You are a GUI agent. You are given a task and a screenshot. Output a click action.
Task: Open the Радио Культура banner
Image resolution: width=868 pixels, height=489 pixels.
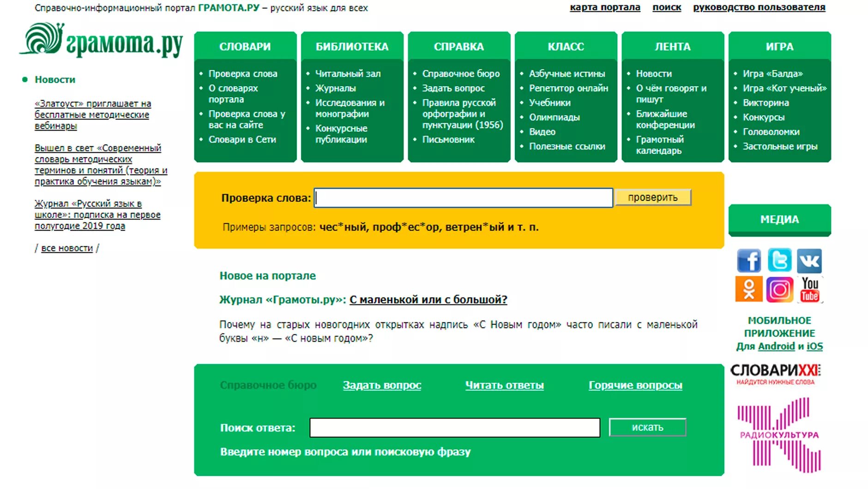(779, 435)
